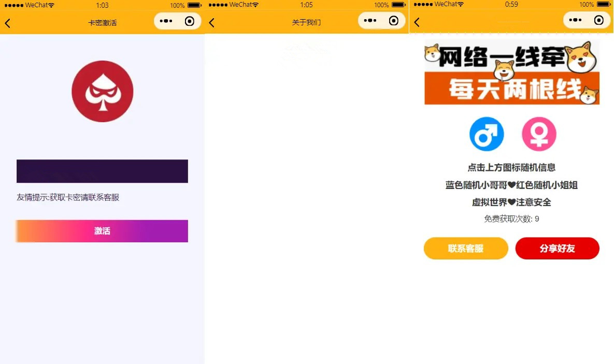Image resolution: width=614 pixels, height=364 pixels.
Task: Tap the back arrow on 卡密激活 screen
Action: click(8, 23)
